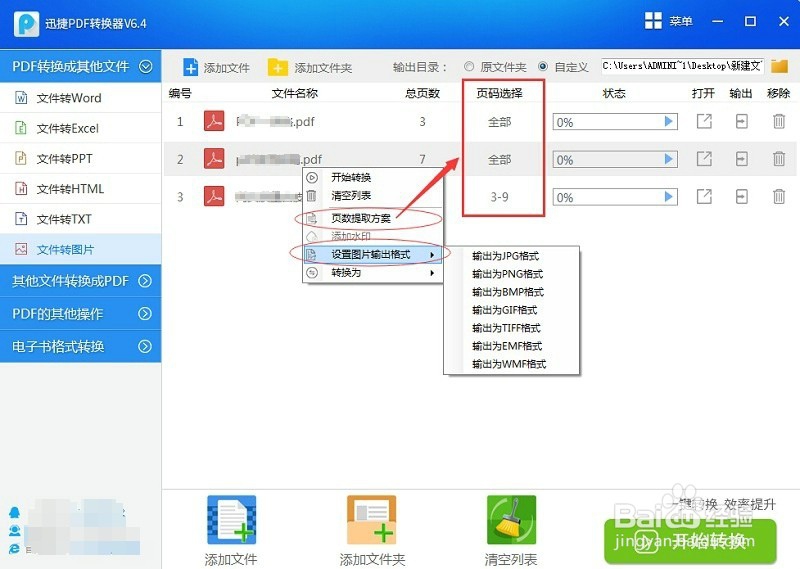Click the large Add Folder icon at bottom
The height and width of the screenshot is (569, 800).
371,519
